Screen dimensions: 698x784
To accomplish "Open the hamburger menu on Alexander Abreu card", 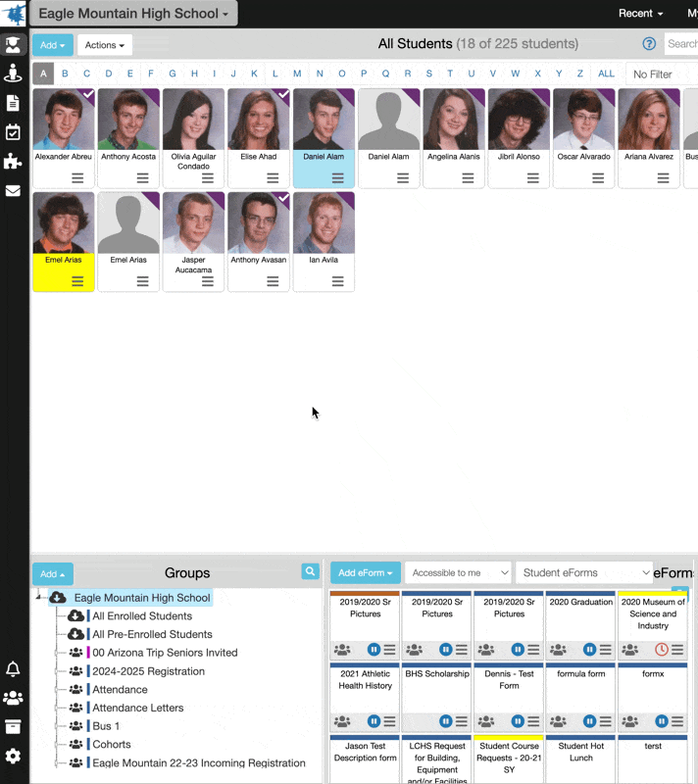I will (77, 178).
